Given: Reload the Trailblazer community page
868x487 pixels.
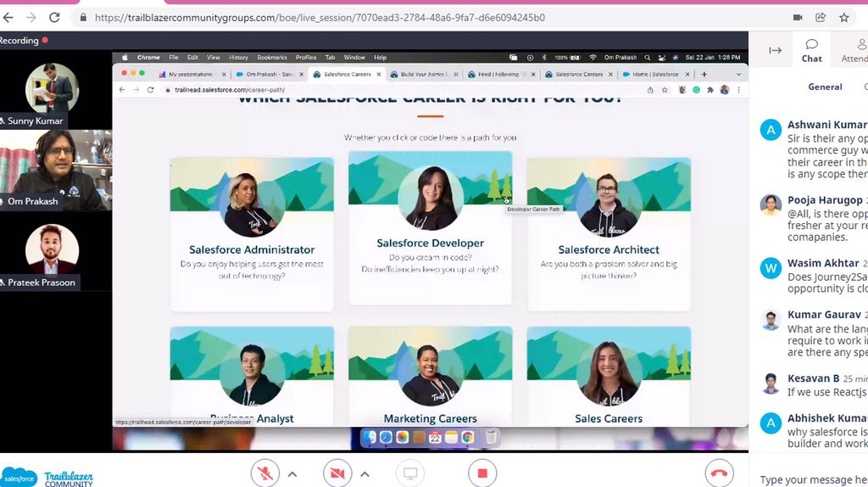Looking at the screenshot, I should [54, 18].
